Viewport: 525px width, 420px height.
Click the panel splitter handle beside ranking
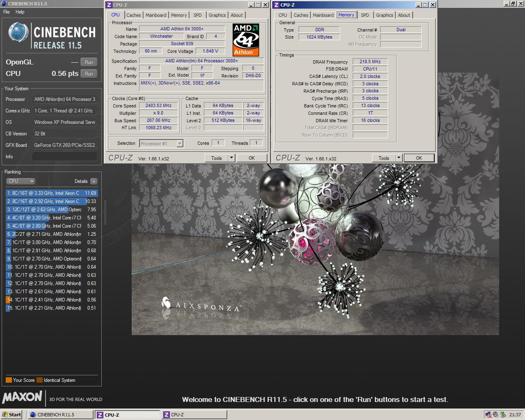coord(105,212)
